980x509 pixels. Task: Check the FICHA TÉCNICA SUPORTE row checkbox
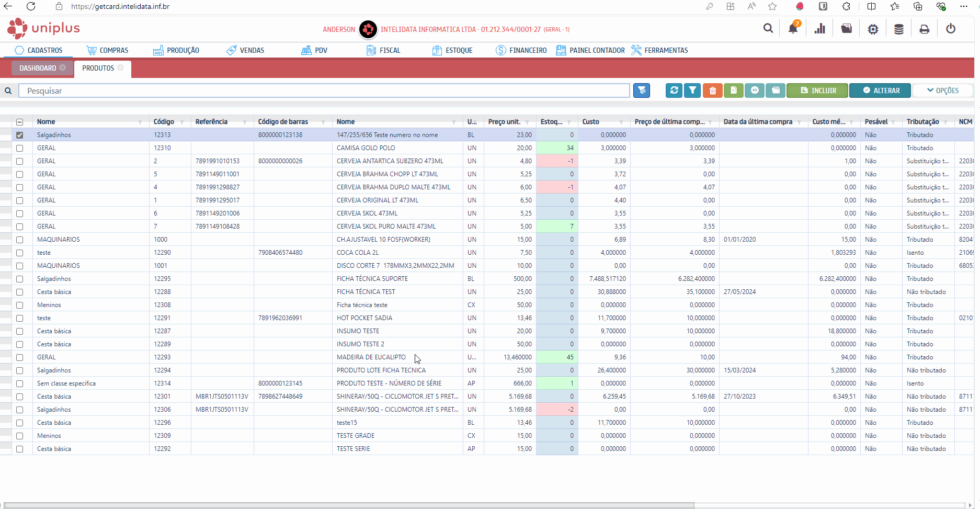19,279
